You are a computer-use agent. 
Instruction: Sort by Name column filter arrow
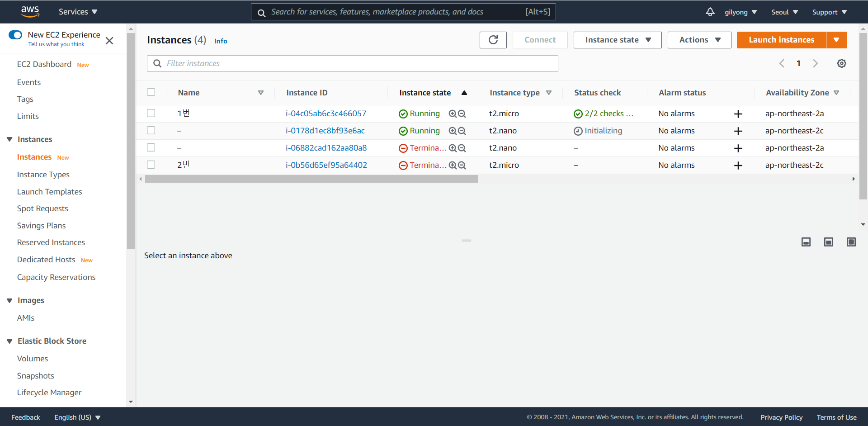click(261, 93)
